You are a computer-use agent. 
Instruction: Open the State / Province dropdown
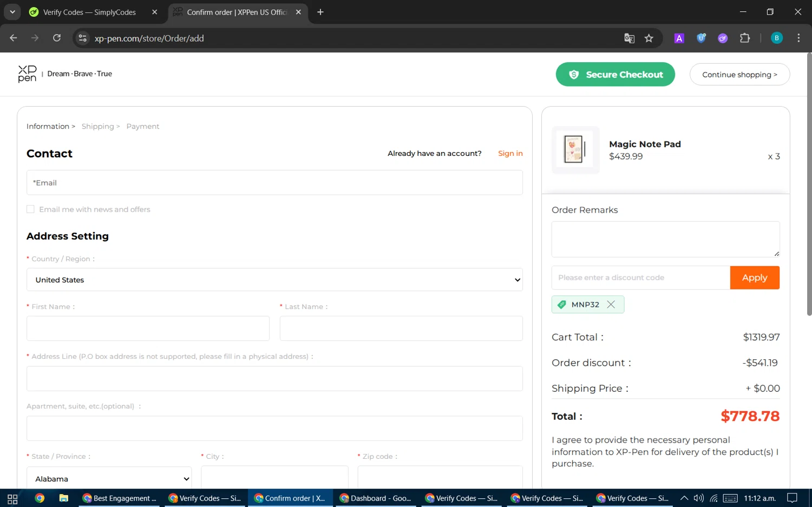pos(109,478)
